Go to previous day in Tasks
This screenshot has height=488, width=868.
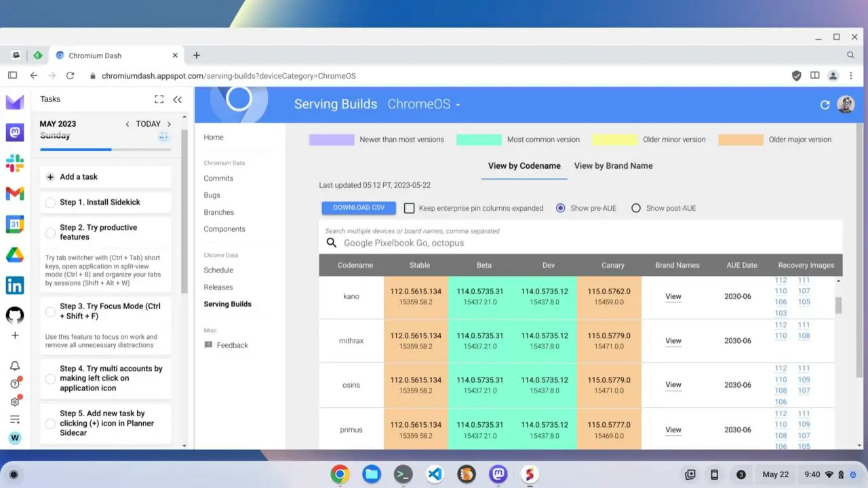pos(127,124)
